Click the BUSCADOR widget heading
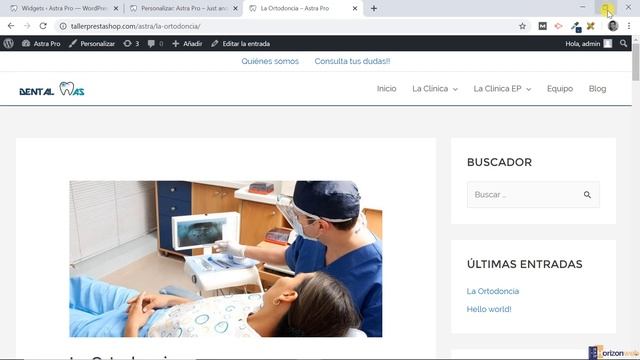This screenshot has width=640, height=360. [x=499, y=162]
